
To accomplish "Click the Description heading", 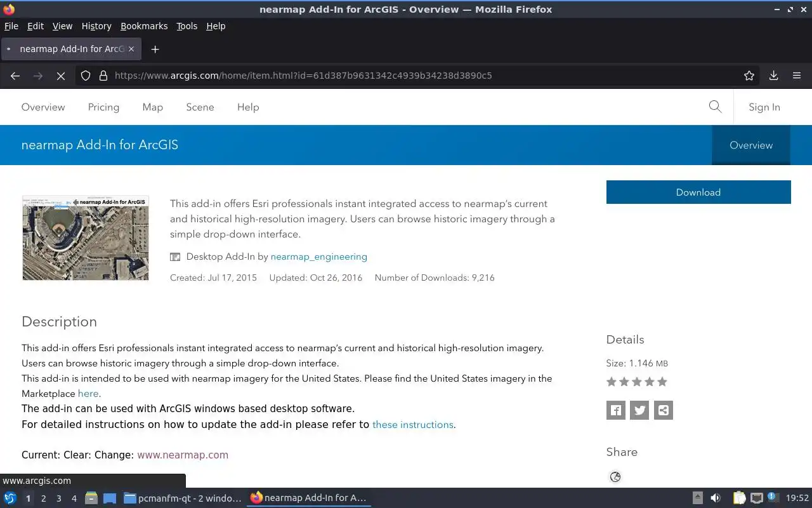I will click(59, 321).
